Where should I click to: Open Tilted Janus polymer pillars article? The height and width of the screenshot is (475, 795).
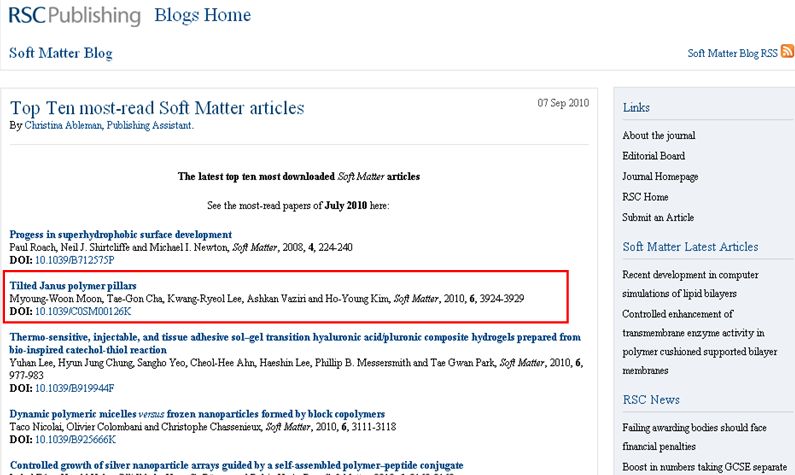tap(73, 286)
